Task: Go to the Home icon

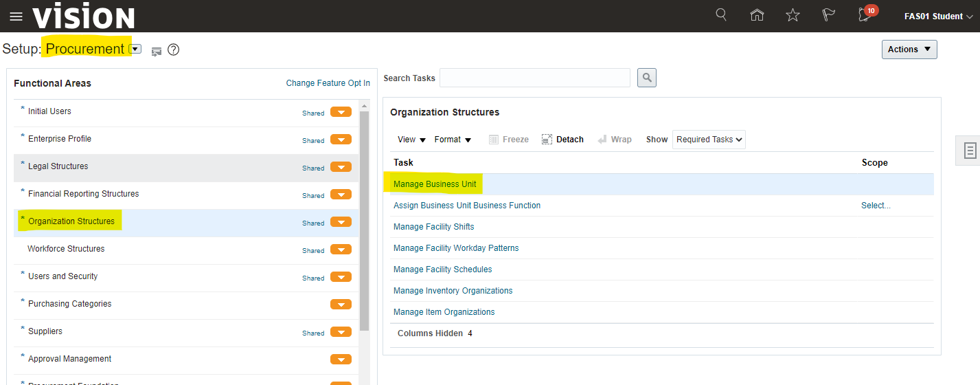Action: coord(757,15)
